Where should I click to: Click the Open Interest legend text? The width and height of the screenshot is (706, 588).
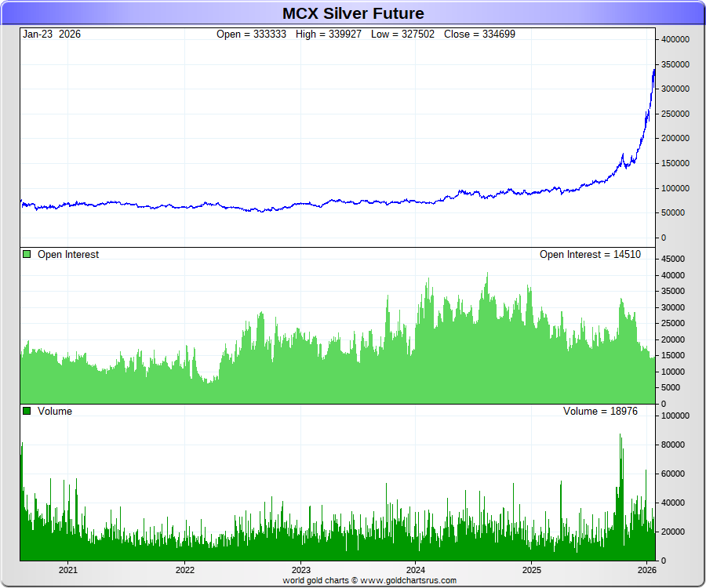coord(68,254)
